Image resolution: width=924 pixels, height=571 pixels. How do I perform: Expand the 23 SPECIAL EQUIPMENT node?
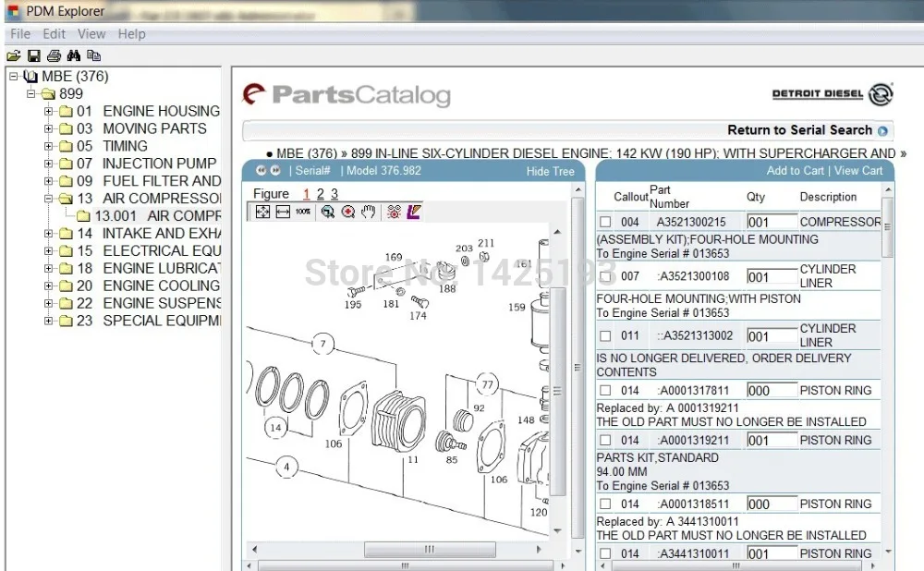(x=49, y=321)
